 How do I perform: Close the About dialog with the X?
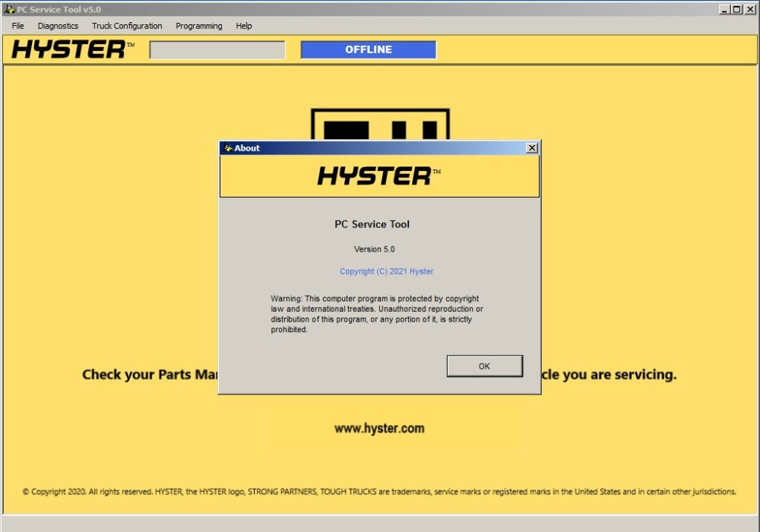[532, 148]
